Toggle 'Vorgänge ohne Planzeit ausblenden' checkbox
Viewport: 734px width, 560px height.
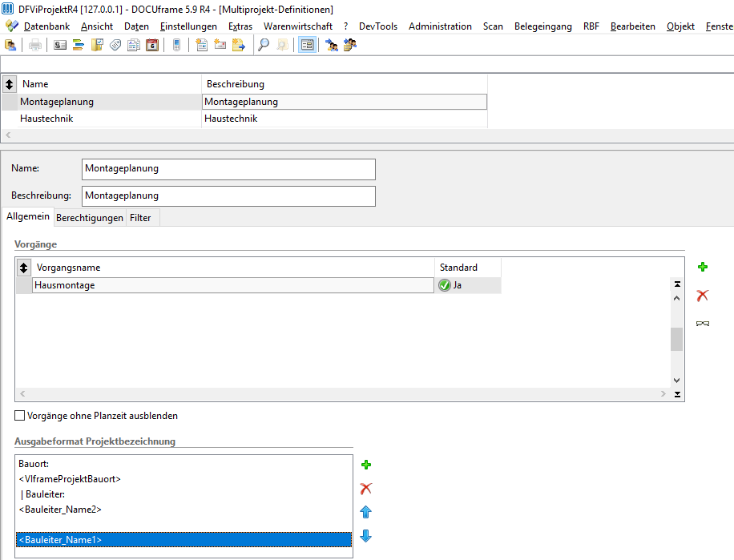pos(20,416)
